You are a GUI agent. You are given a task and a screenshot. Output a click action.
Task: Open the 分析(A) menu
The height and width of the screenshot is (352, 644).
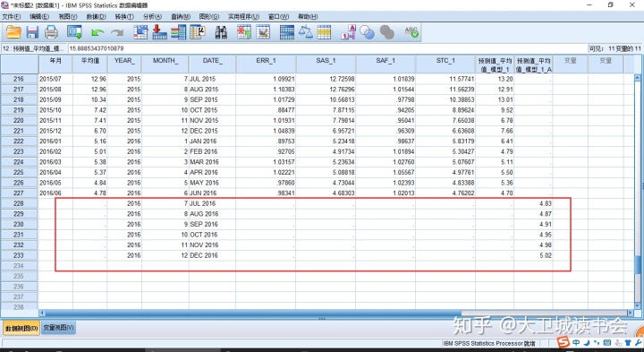coord(152,16)
